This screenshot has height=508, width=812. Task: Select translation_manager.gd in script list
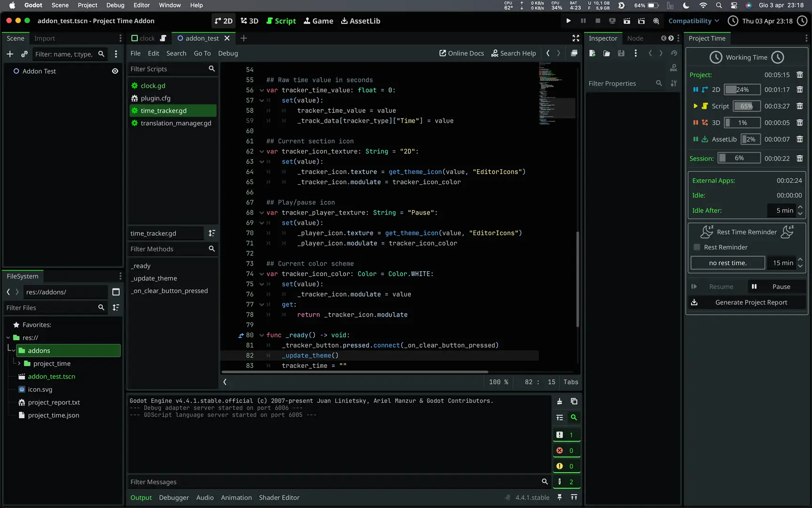[172, 123]
